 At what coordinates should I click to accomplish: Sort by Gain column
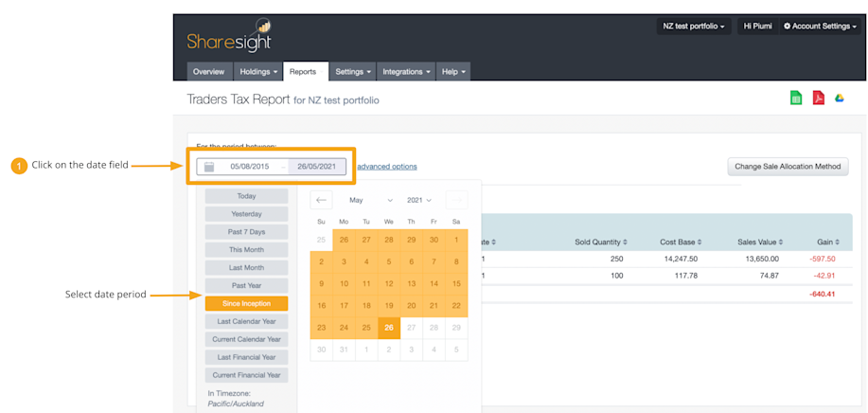828,242
